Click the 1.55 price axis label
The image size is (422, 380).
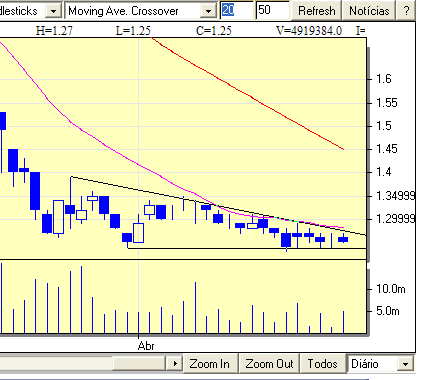point(387,103)
